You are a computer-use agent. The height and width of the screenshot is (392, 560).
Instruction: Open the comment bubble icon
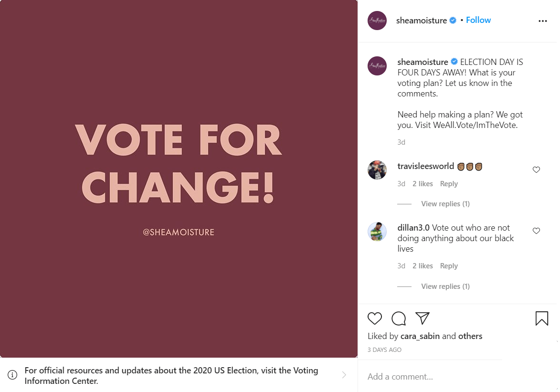399,318
